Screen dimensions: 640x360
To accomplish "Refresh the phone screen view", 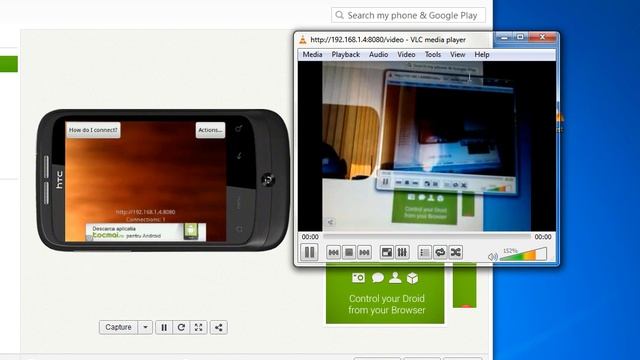I will 181,327.
